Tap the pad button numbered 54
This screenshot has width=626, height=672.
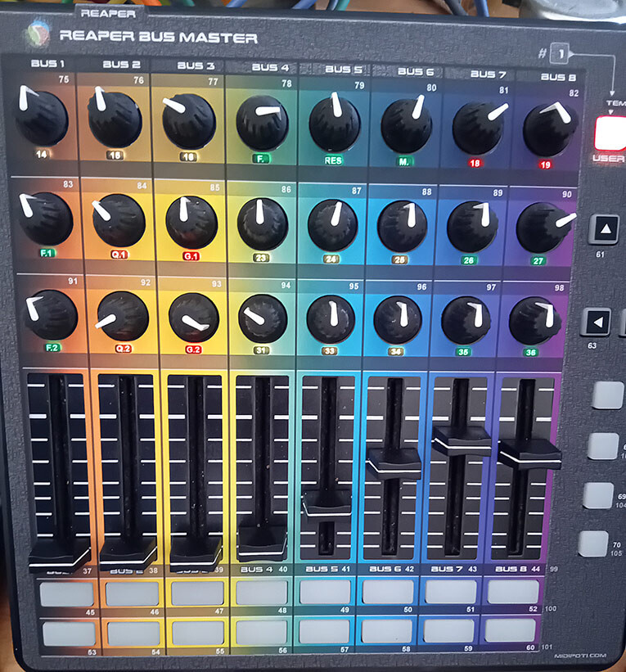click(x=133, y=634)
